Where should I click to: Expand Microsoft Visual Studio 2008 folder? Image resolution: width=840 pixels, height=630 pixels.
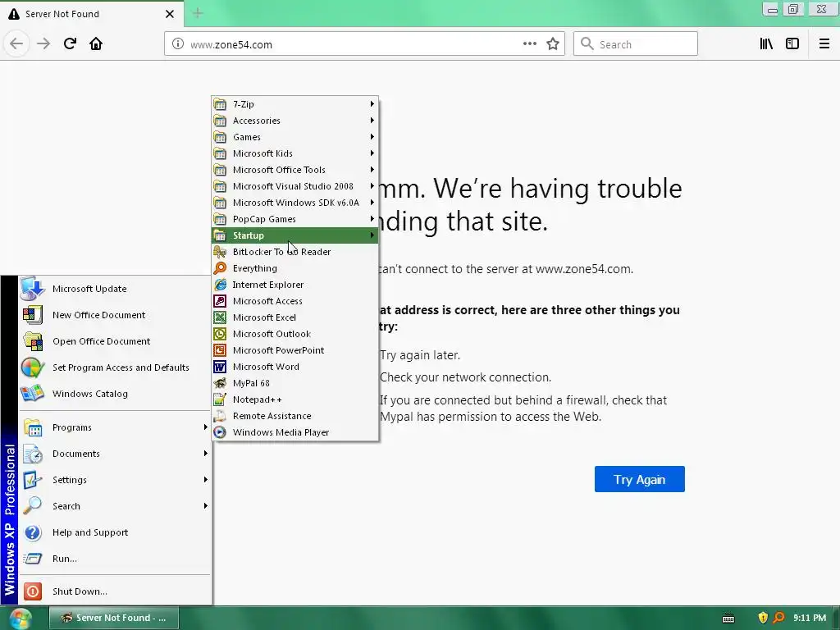point(295,186)
